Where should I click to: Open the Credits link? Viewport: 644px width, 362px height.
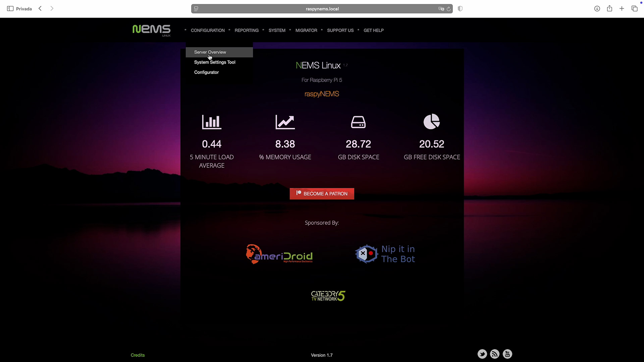tap(138, 355)
